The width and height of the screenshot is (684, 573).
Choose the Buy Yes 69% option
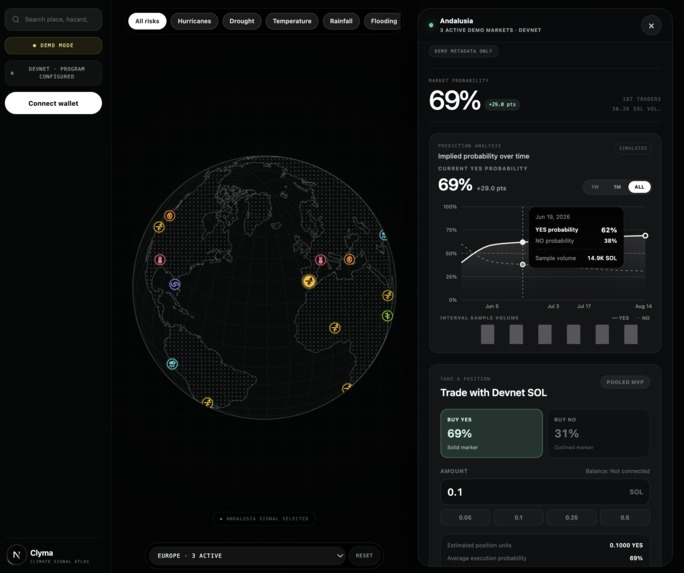[491, 433]
